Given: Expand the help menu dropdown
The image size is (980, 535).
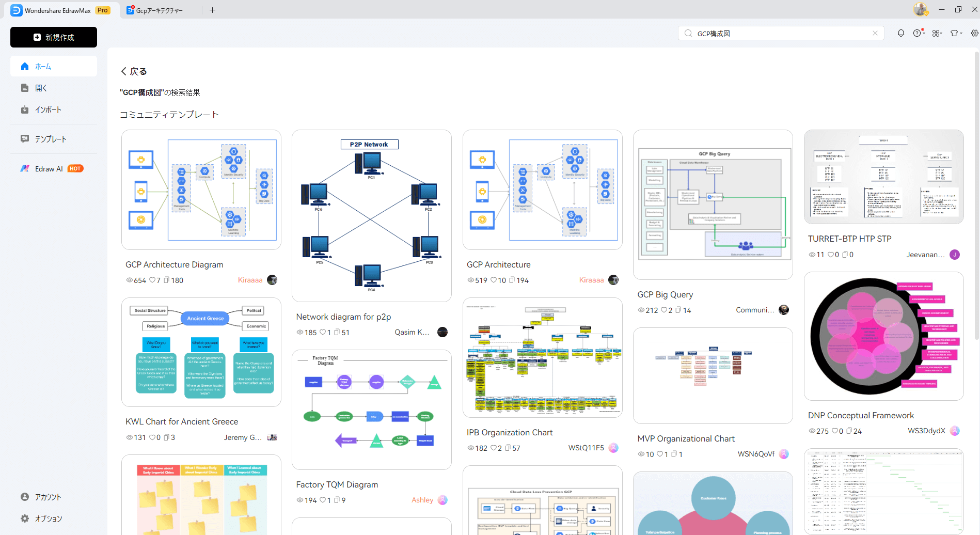Looking at the screenshot, I should pyautogui.click(x=918, y=33).
